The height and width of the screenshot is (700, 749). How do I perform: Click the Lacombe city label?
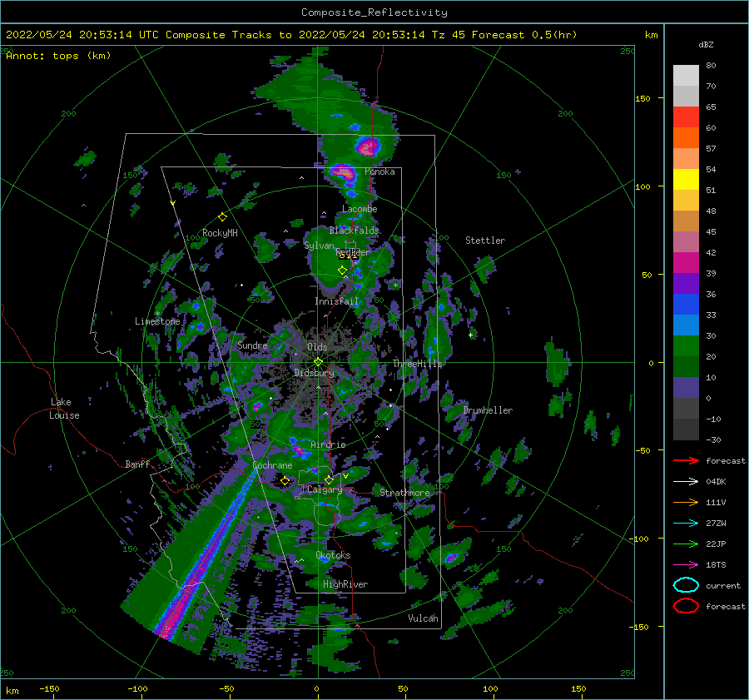pos(360,209)
